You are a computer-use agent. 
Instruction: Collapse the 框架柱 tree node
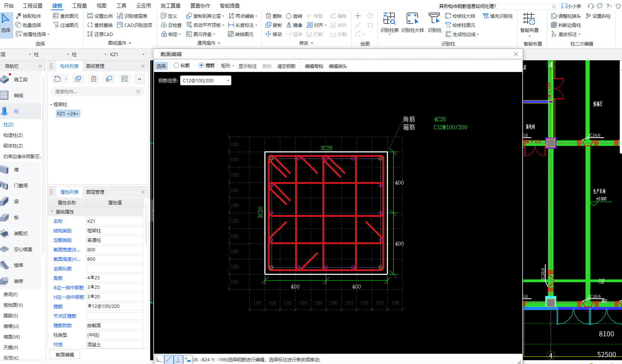coord(51,105)
